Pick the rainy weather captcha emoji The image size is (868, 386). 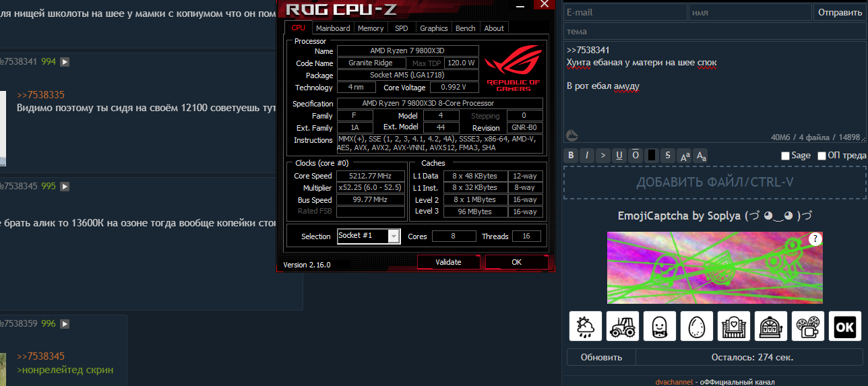[586, 327]
